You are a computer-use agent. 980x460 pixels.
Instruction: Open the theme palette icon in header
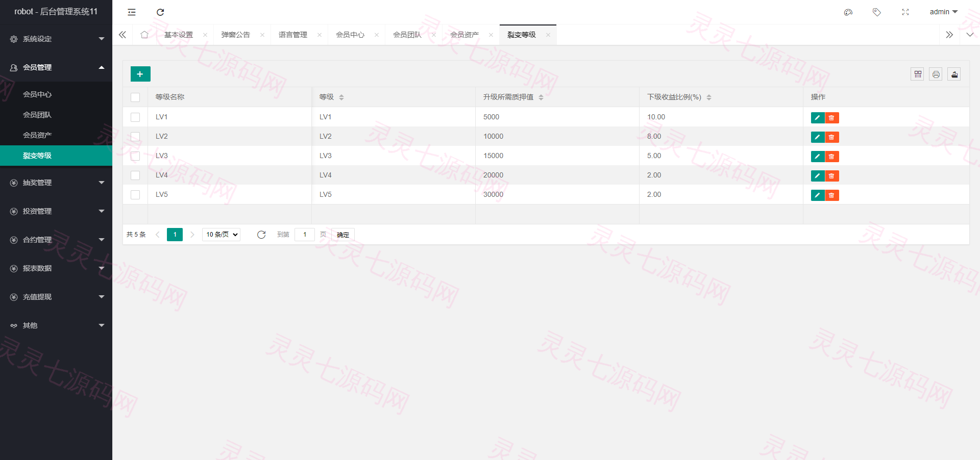[x=848, y=12]
